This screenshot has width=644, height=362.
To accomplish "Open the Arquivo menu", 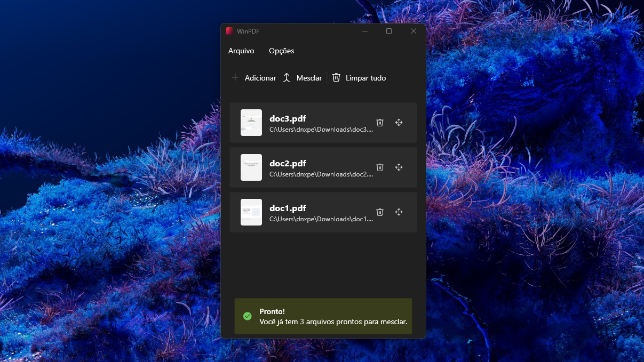I will pos(241,51).
